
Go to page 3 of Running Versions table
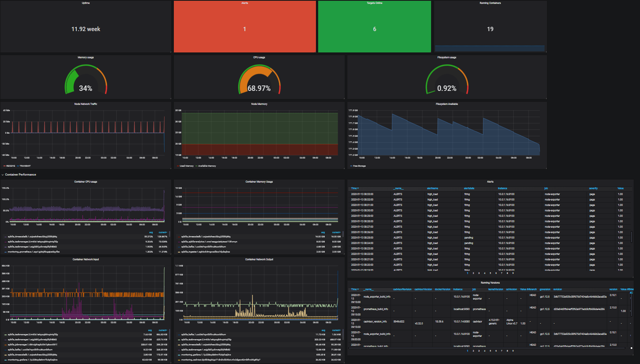click(x=479, y=351)
